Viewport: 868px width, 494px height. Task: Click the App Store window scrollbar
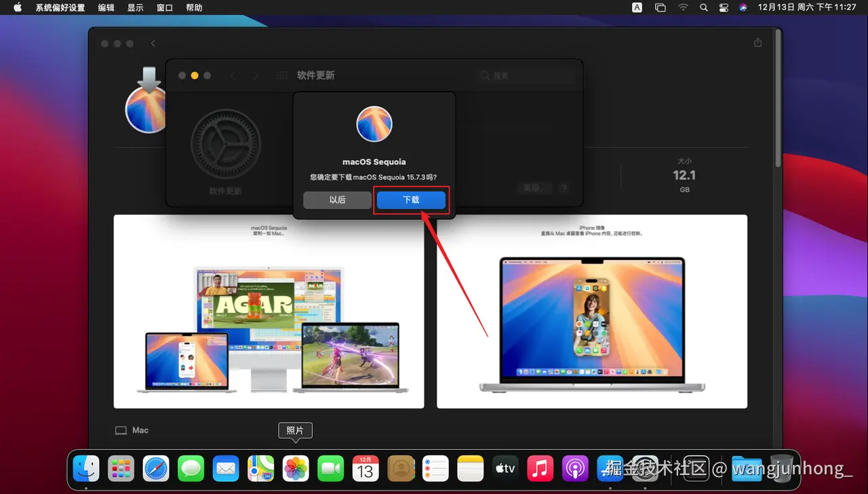pos(778,98)
